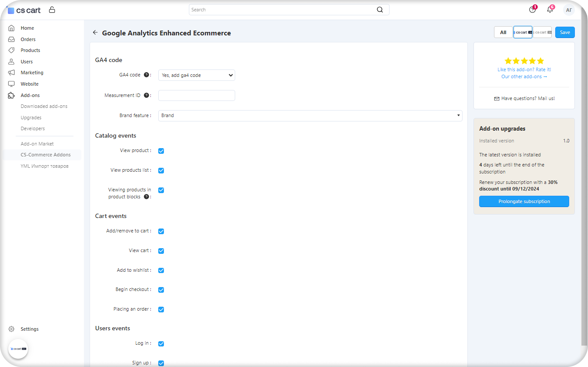
Task: Uncheck the Begin checkout event
Action: tap(161, 290)
